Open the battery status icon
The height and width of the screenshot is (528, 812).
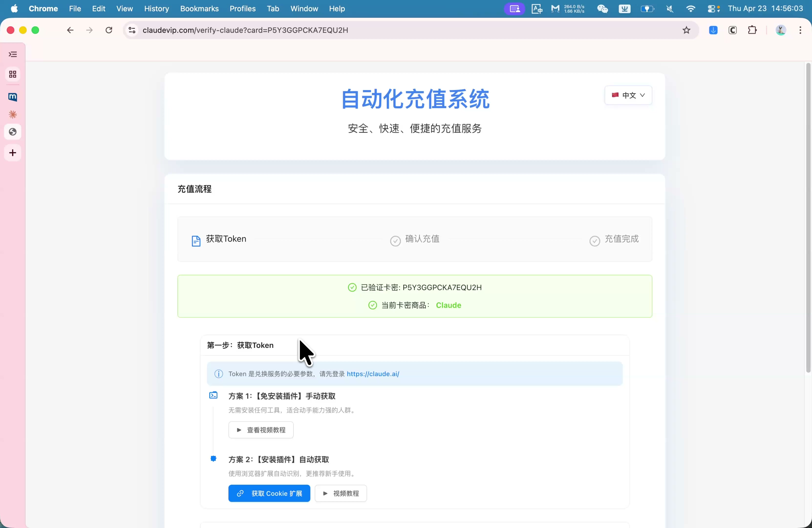point(647,9)
